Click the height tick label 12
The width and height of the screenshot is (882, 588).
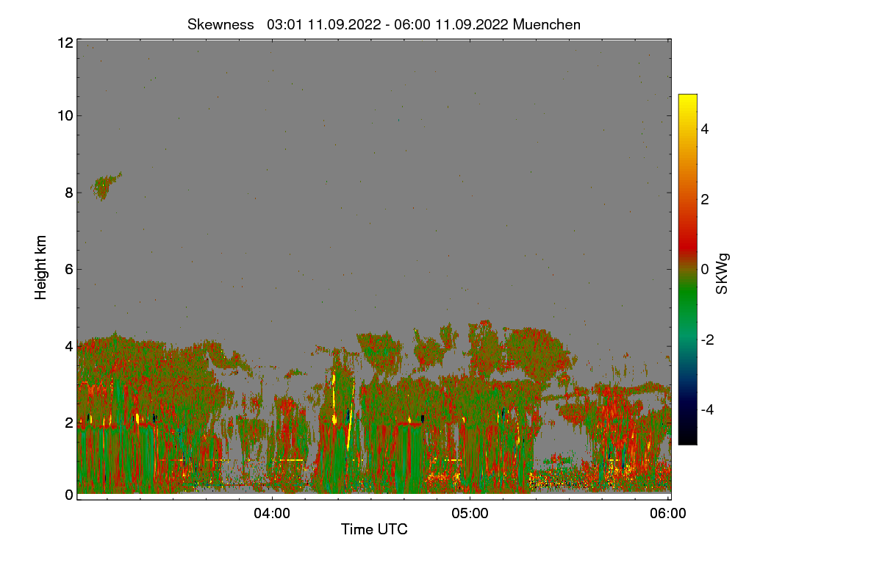(65, 43)
